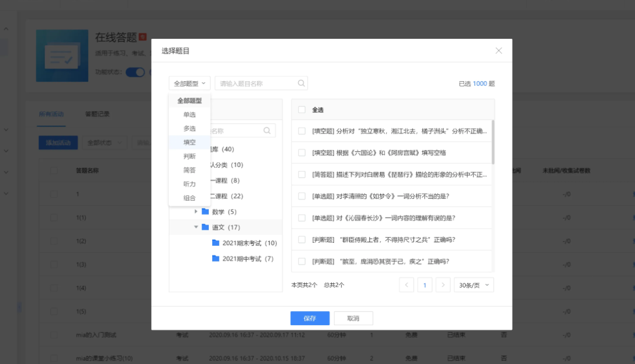Open the 30条/页 page size dropdown
The image size is (635, 364).
473,285
